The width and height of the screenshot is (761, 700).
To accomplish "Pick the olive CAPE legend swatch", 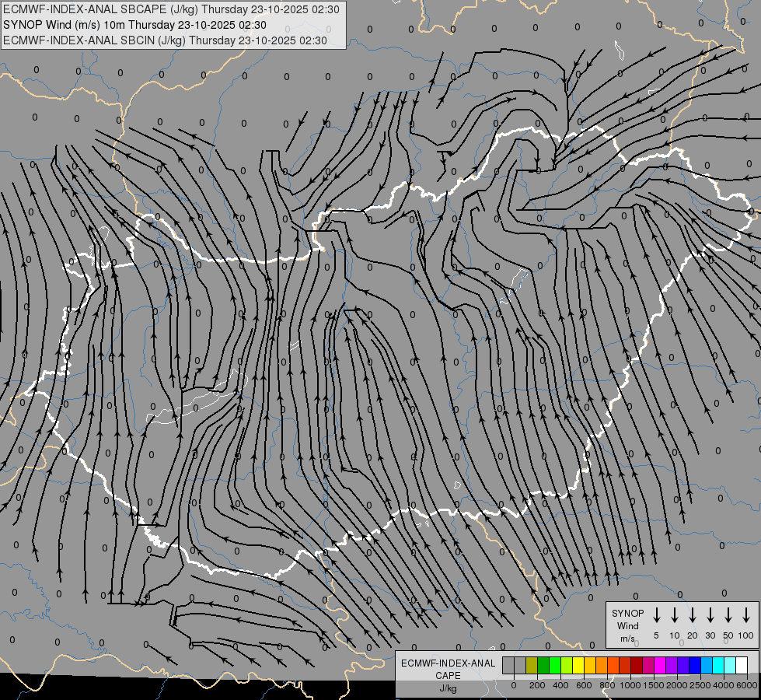I will (x=532, y=665).
